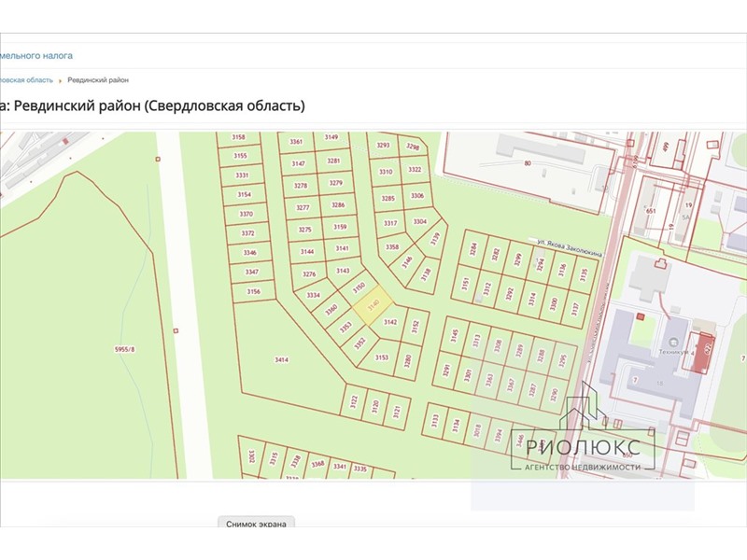This screenshot has height=560, width=747.
Task: Select parcel 5955/8 on the map
Action: pyautogui.click(x=124, y=349)
